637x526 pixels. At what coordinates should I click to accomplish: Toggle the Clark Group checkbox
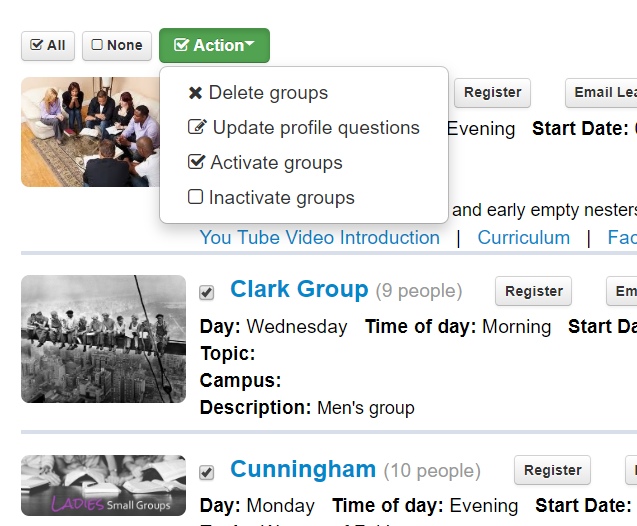(x=207, y=292)
